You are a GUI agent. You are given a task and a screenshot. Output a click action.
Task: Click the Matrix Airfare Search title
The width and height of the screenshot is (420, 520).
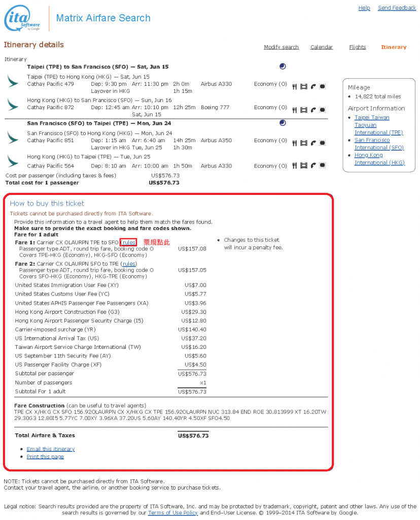[103, 18]
